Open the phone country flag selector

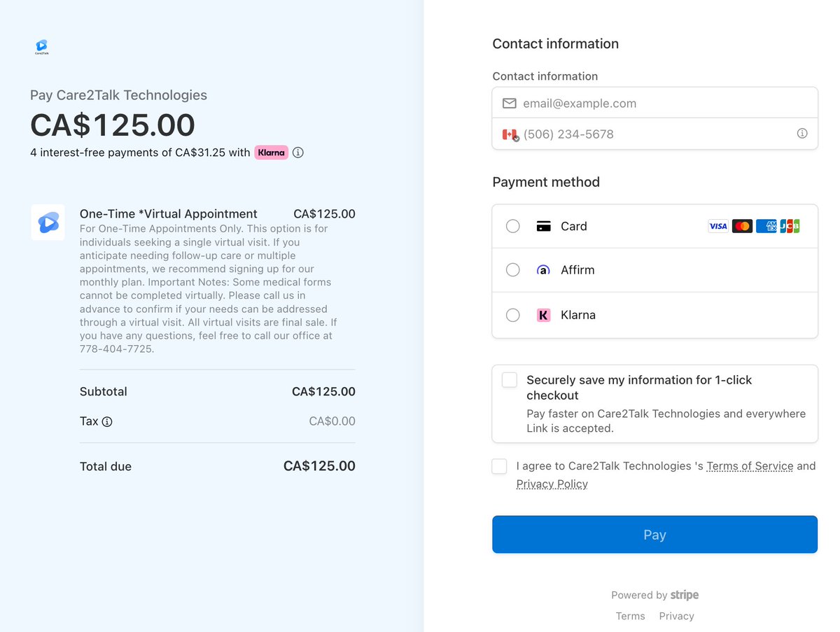[x=510, y=134]
